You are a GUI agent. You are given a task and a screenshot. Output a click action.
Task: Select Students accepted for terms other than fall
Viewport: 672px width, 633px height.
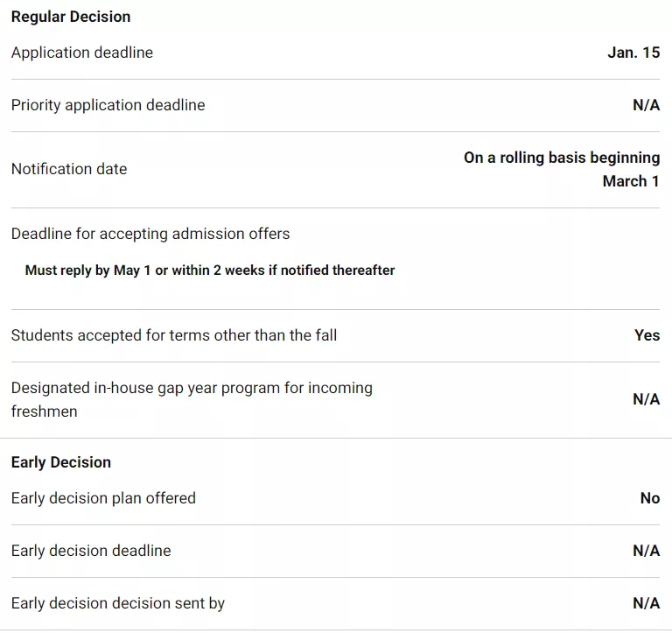(x=174, y=335)
